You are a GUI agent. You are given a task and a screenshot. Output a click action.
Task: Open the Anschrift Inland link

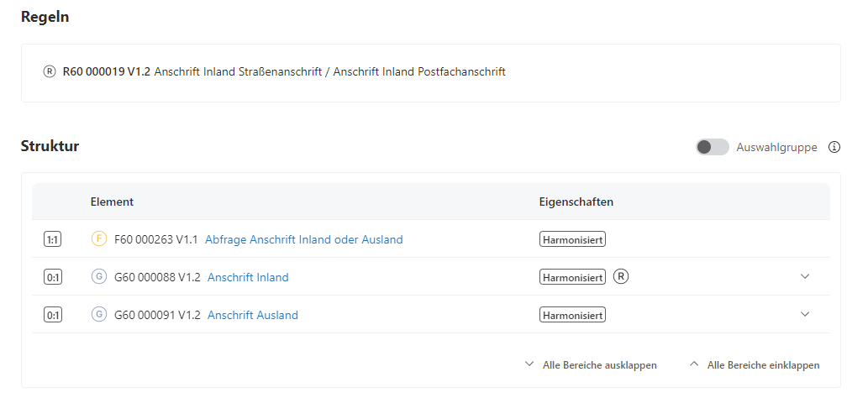click(248, 277)
